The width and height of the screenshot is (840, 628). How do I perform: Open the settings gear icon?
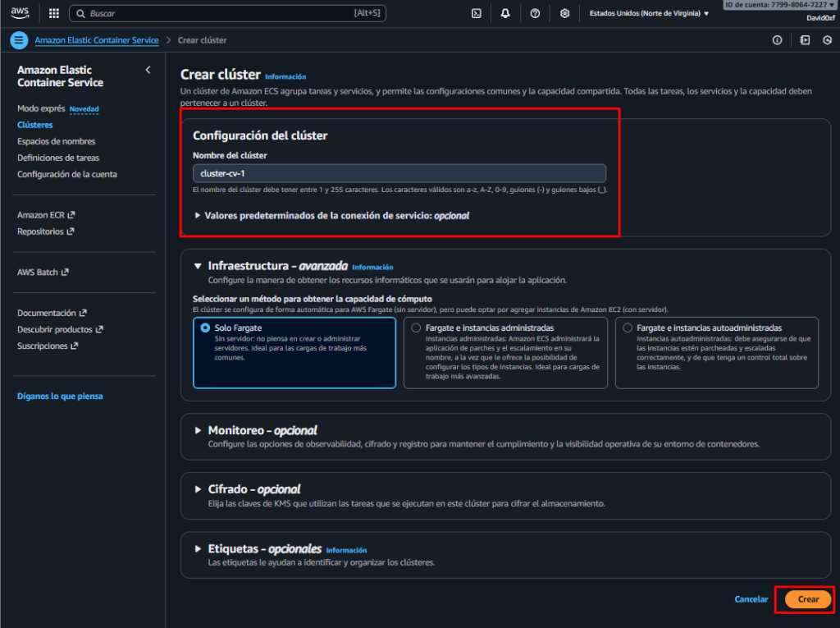tap(564, 13)
